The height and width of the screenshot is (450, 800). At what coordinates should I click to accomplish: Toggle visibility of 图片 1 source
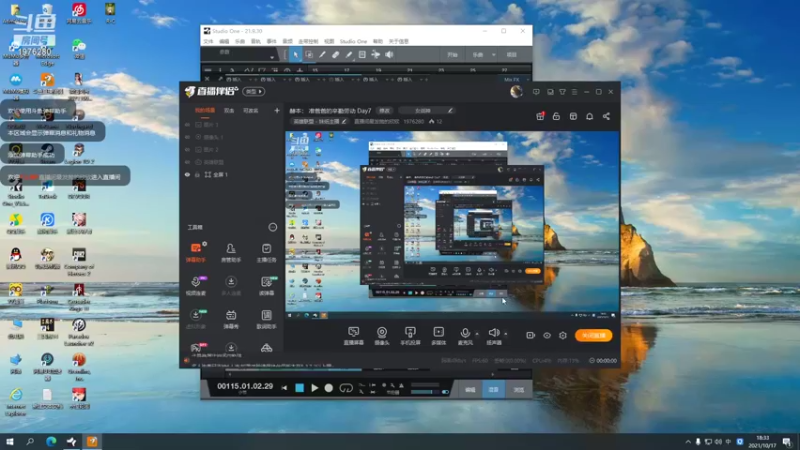(187, 124)
